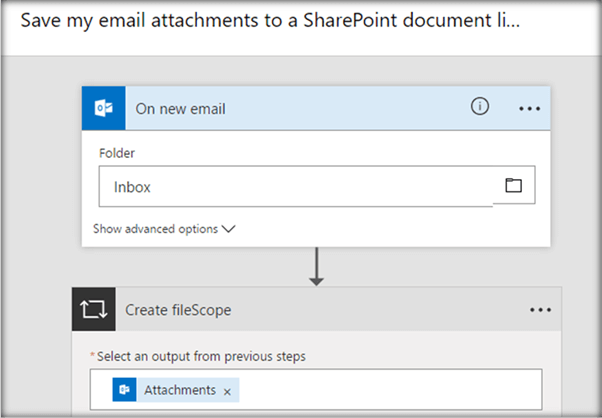Click the Inbox folder input field

[x=295, y=186]
